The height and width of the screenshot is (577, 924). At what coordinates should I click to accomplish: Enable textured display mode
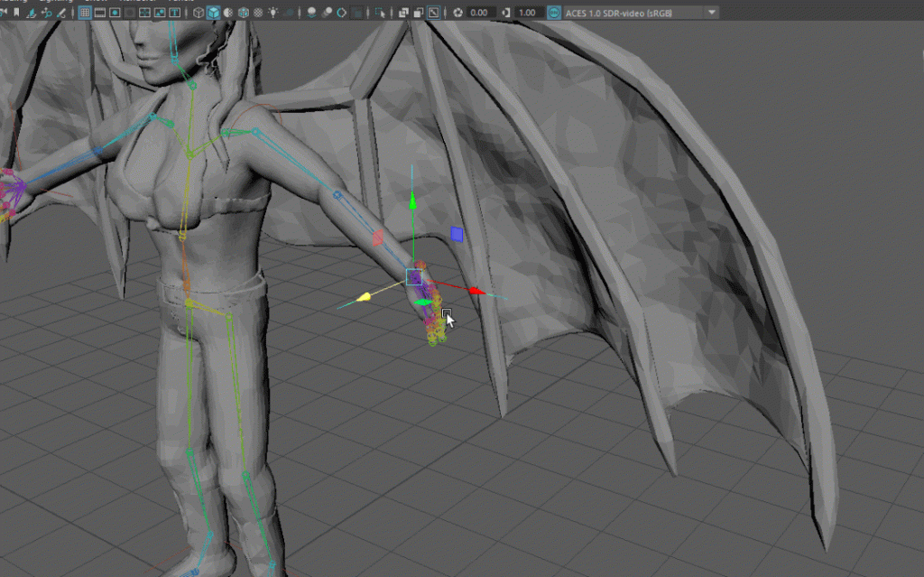pyautogui.click(x=258, y=13)
